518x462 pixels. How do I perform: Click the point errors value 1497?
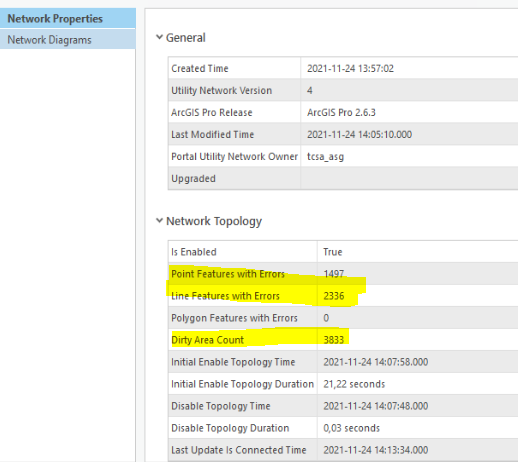[333, 274]
